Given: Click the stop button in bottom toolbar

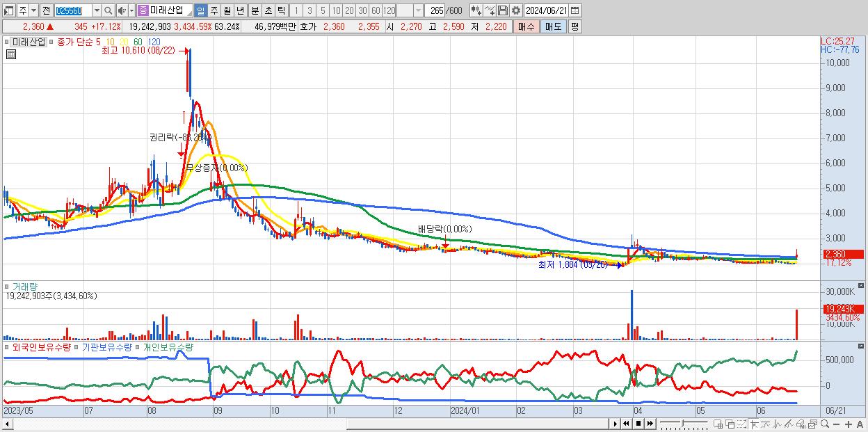Looking at the screenshot, I should pos(638,424).
